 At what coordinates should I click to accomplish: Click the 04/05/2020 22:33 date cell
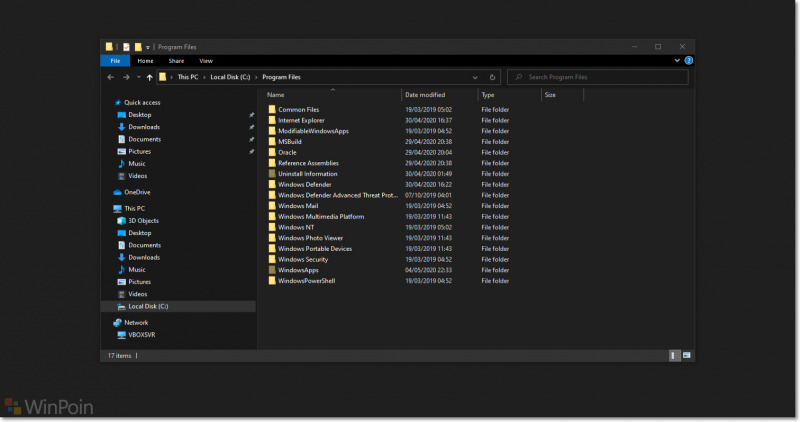tap(428, 270)
